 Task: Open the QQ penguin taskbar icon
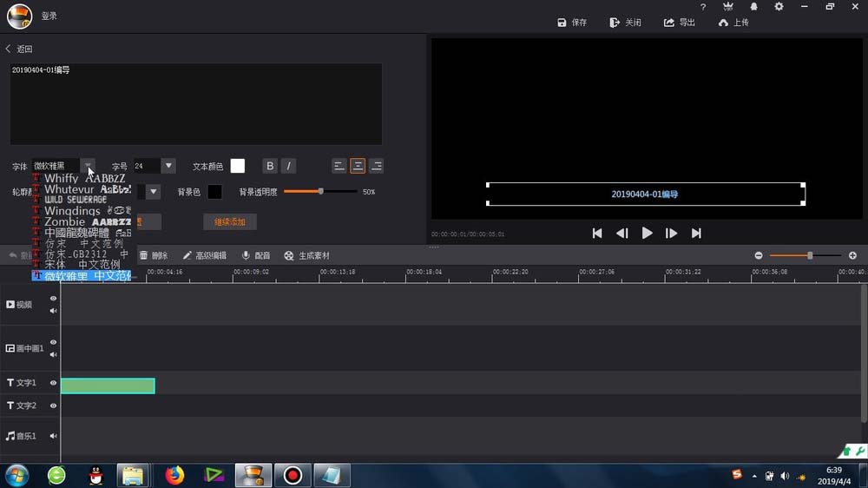tap(95, 475)
